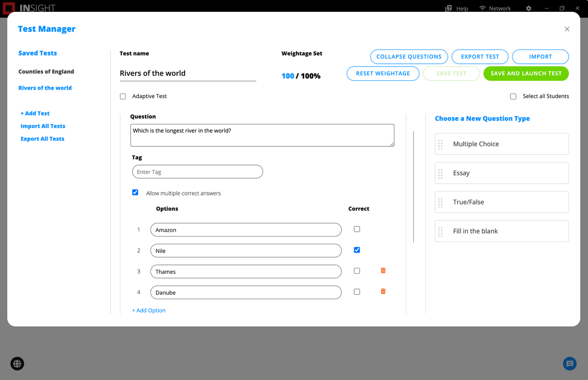The height and width of the screenshot is (380, 588).
Task: Mark Thames as a correct answer
Action: (357, 271)
